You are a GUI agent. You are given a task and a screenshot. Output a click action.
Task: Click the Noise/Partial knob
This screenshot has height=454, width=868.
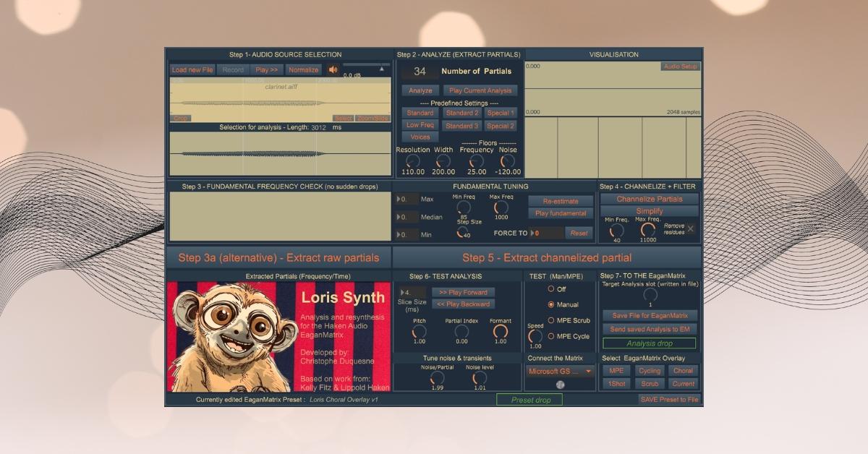pos(437,377)
